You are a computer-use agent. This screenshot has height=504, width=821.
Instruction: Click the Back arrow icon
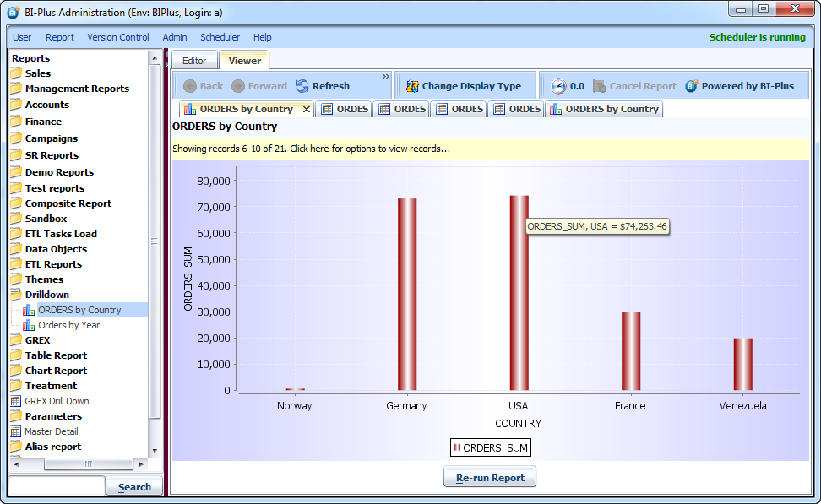(190, 86)
